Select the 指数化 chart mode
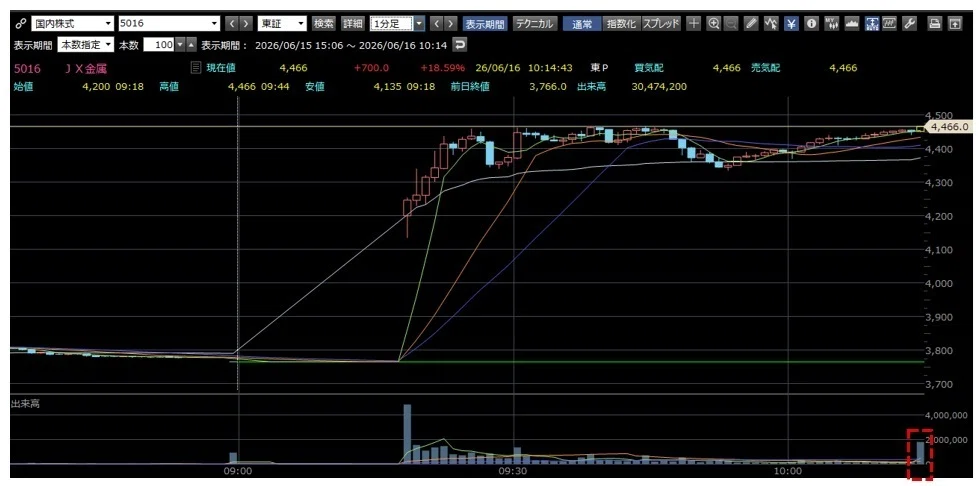This screenshot has width=979, height=486. tap(621, 24)
